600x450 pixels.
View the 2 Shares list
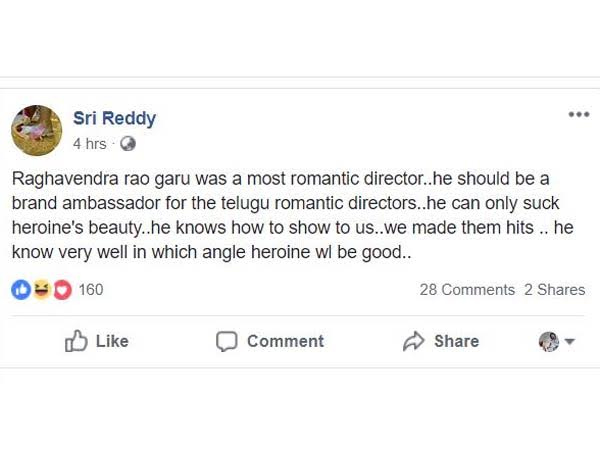[x=554, y=290]
